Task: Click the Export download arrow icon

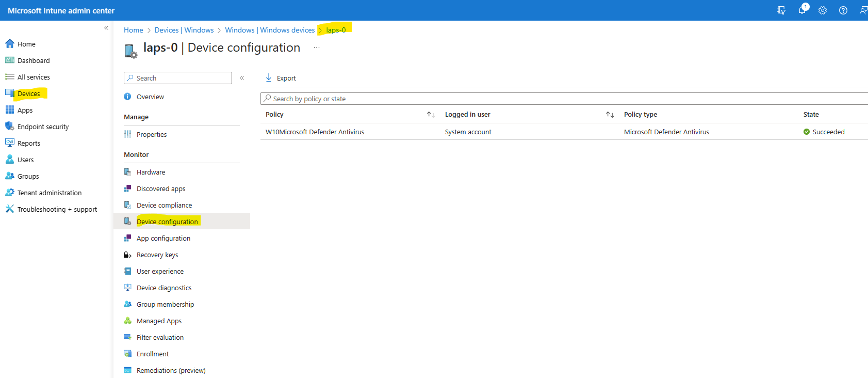Action: pos(269,78)
